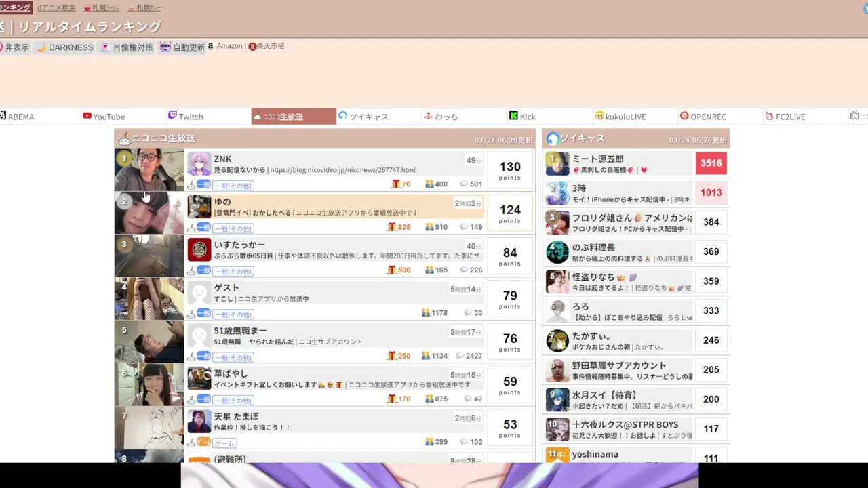868x488 pixels.
Task: Open 水月スイ's avatar on ツイキャス
Action: point(557,399)
